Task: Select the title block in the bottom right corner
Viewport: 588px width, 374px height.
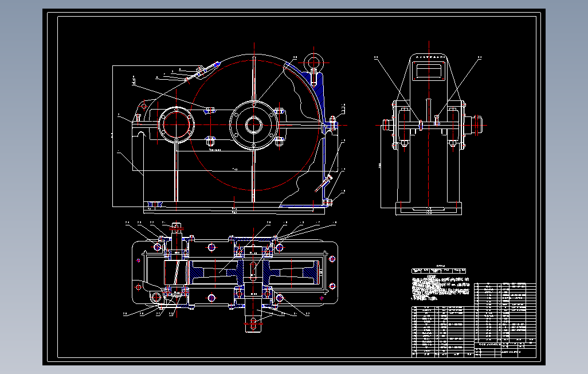Action: 505,349
